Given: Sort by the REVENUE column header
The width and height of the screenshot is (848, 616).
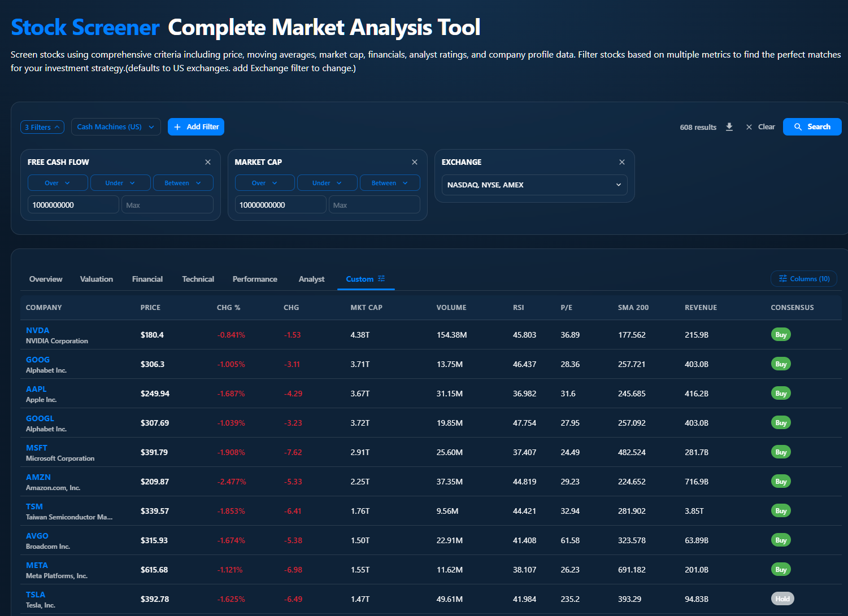Looking at the screenshot, I should [x=701, y=308].
